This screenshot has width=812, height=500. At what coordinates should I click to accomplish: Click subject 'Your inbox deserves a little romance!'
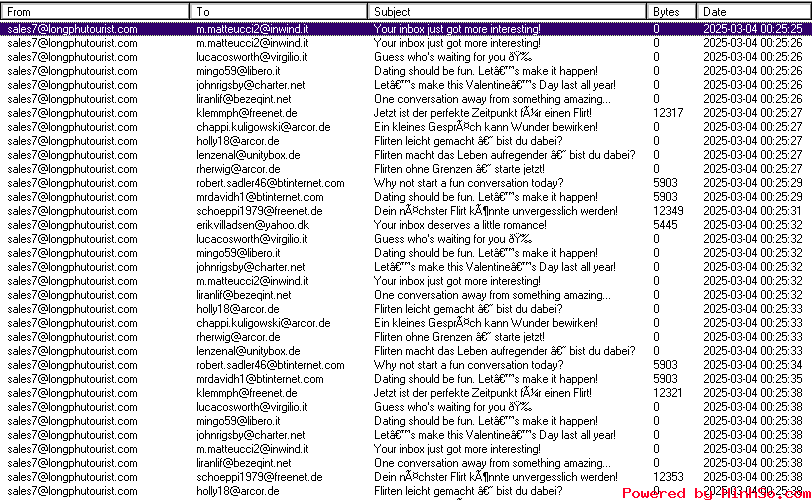(x=460, y=225)
